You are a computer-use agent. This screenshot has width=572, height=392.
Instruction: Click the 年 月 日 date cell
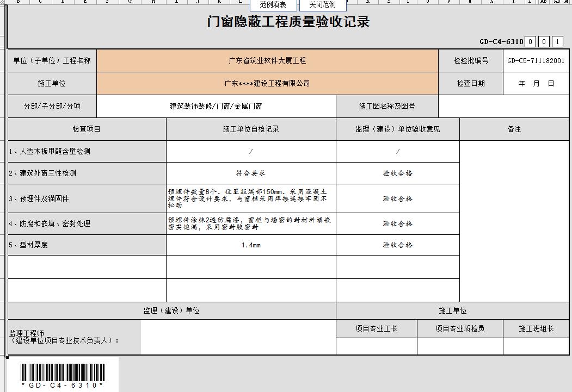click(x=536, y=83)
